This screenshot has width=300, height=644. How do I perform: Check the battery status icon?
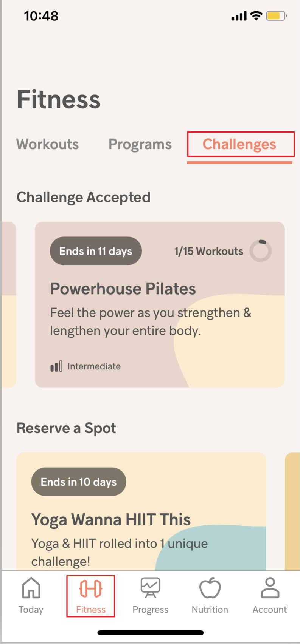coord(276,16)
